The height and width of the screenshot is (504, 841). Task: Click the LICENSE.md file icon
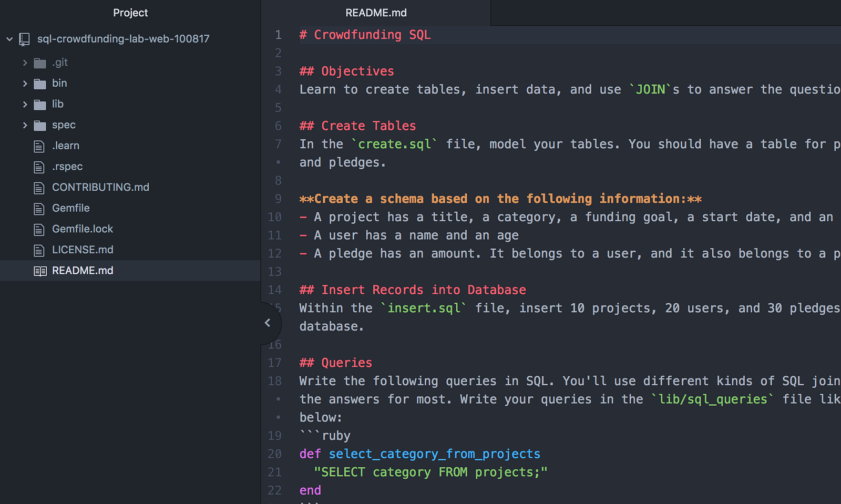click(39, 250)
